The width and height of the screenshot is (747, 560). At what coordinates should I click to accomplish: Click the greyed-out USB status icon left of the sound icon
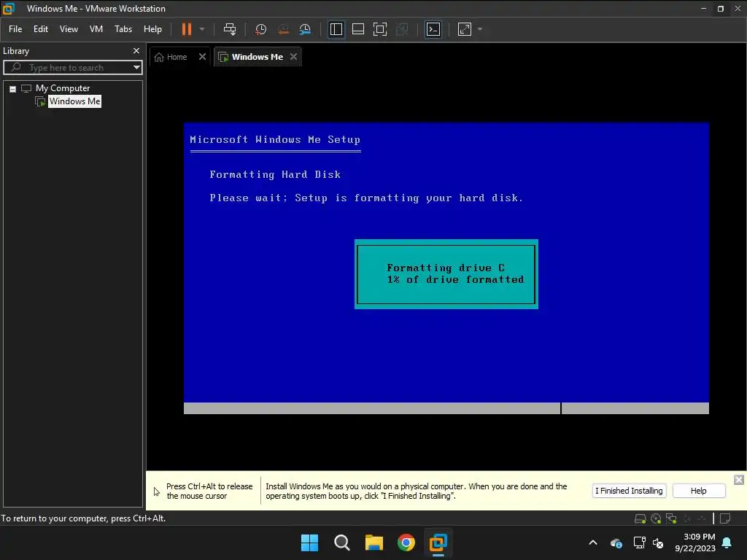click(x=687, y=518)
